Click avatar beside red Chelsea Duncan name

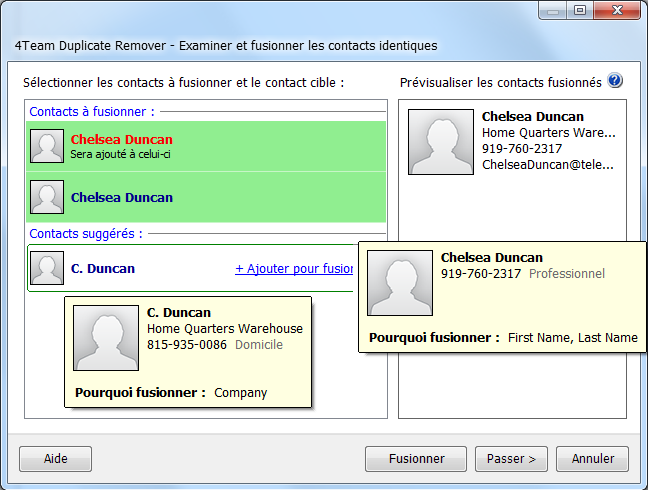pos(47,146)
